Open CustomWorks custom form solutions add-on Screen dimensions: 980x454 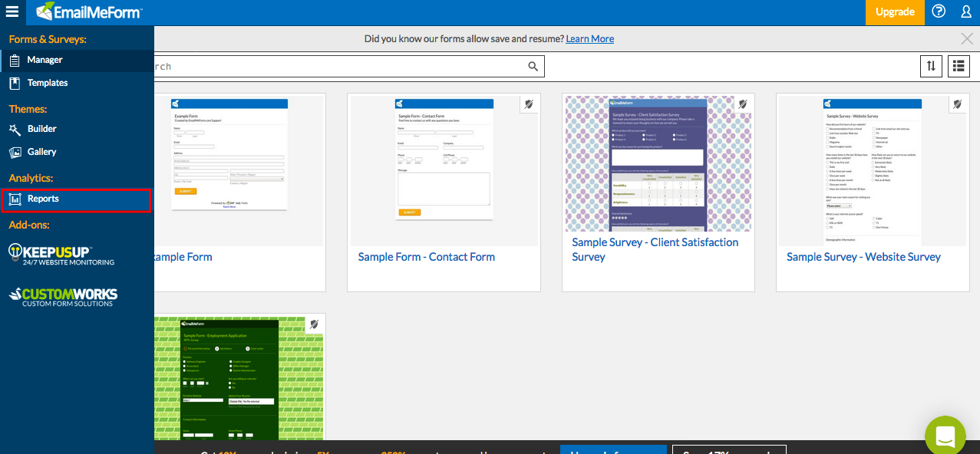pyautogui.click(x=62, y=297)
